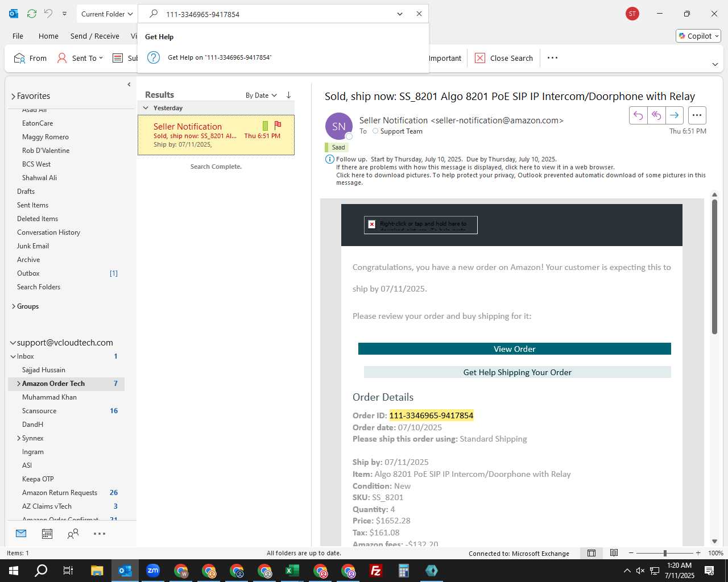Open the Copilot button
Image resolution: width=728 pixels, height=582 pixels.
tap(699, 36)
